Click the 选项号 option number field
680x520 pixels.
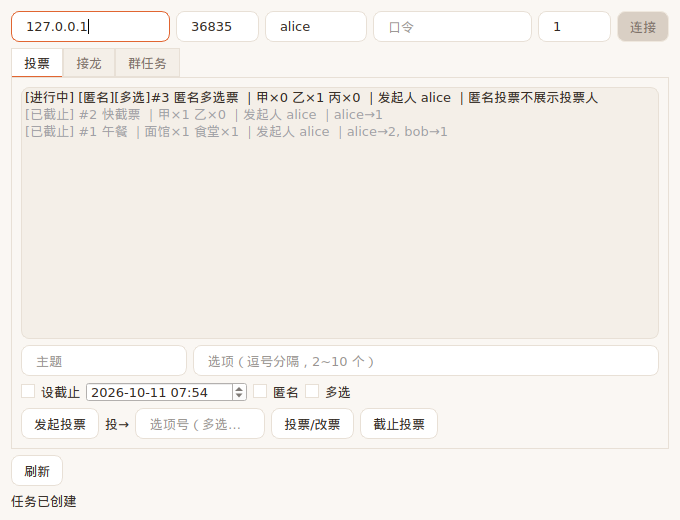point(200,424)
